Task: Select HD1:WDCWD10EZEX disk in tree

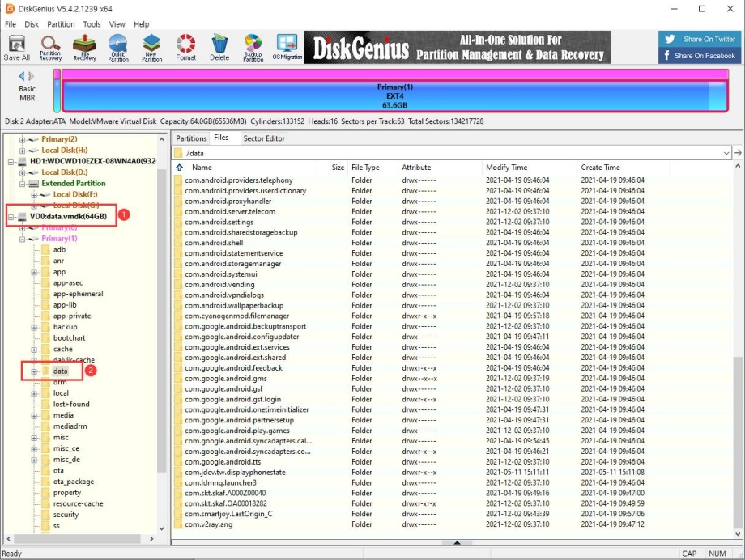Action: point(92,161)
